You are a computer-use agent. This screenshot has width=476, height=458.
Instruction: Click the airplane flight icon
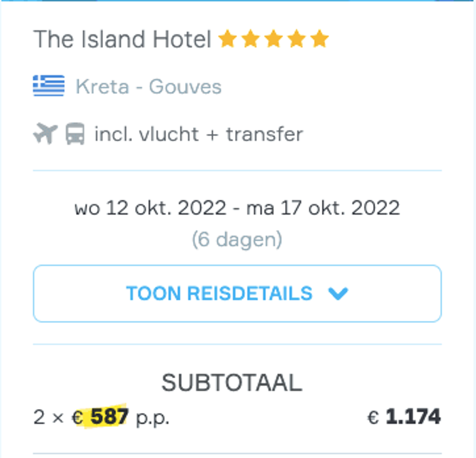(45, 134)
